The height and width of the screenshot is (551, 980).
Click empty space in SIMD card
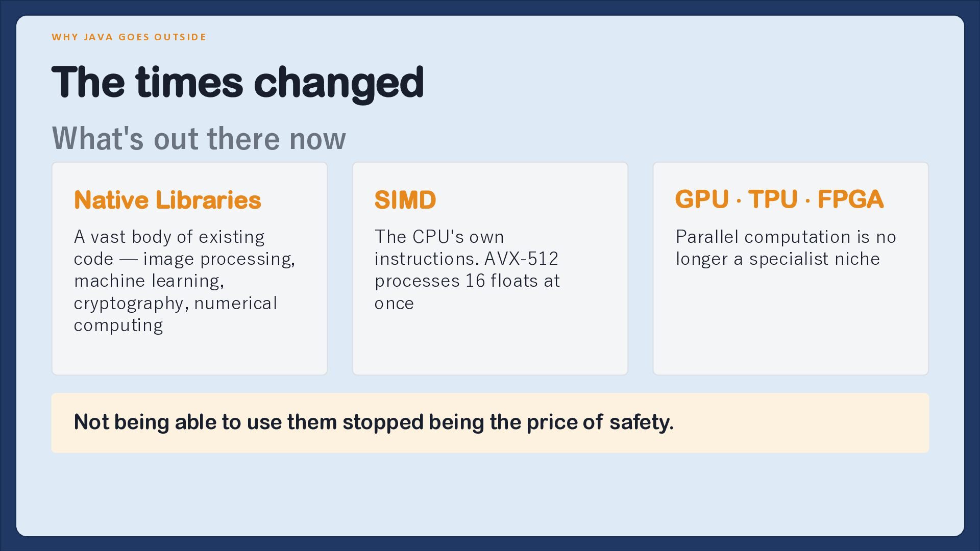point(490,344)
